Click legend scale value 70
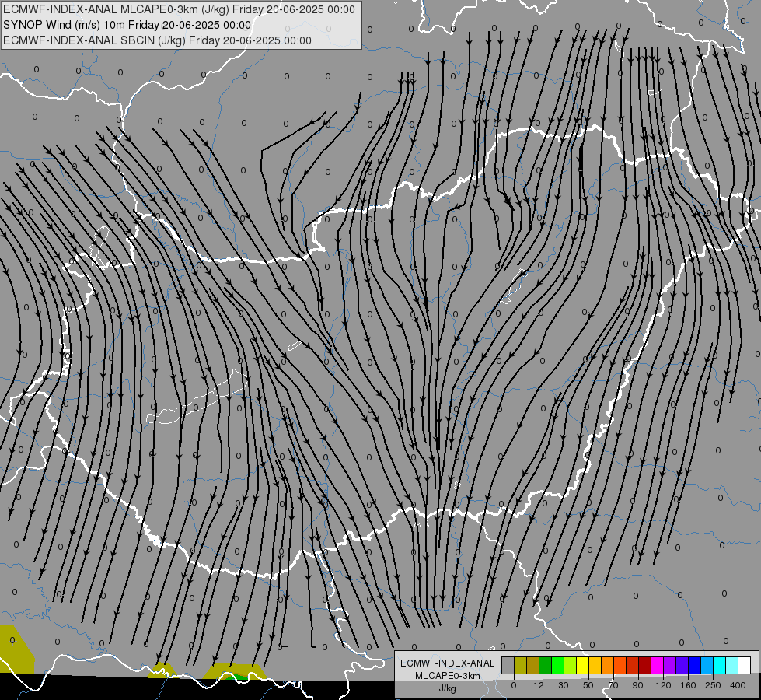 coord(613,685)
